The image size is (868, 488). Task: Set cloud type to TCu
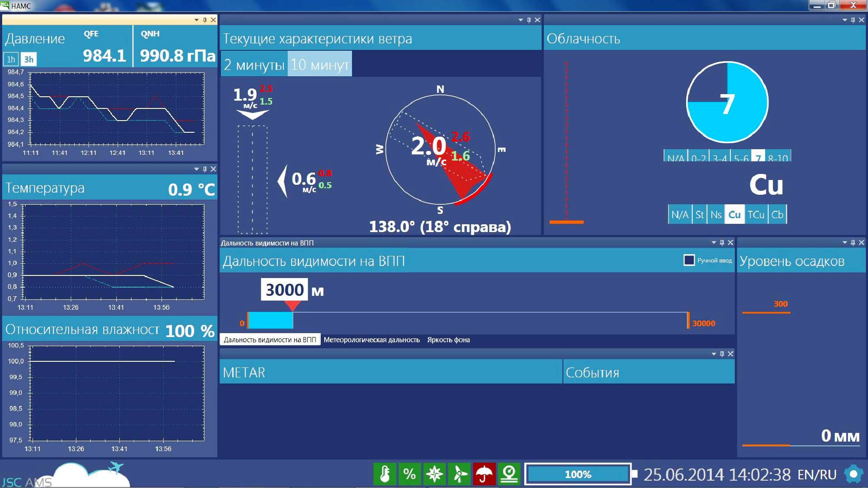pos(756,214)
